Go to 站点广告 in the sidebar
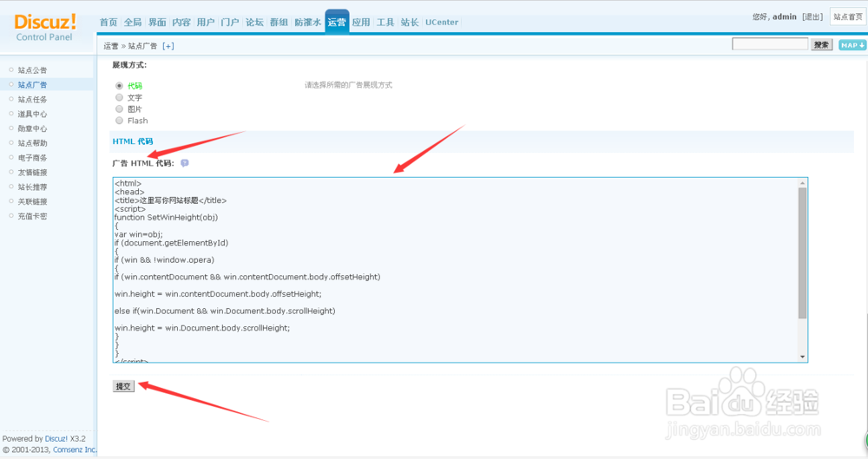868x459 pixels. tap(32, 85)
